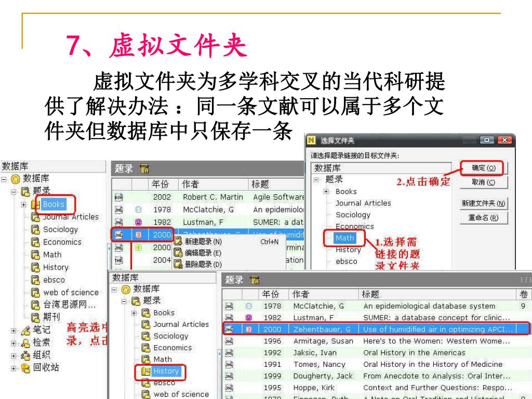Select highlighted History folder in lower tree

(x=166, y=371)
